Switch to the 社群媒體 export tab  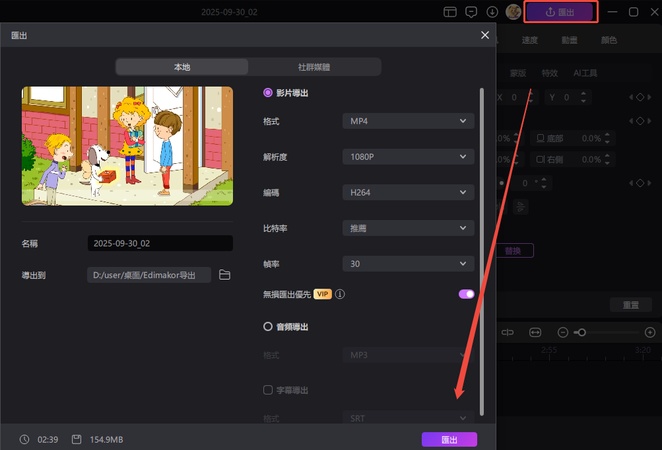pos(314,67)
